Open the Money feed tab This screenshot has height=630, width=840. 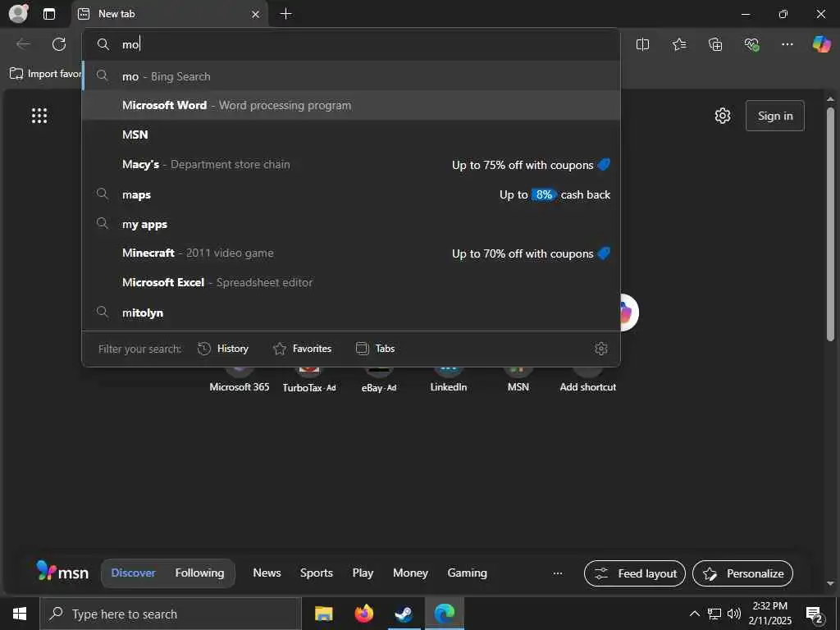click(410, 573)
